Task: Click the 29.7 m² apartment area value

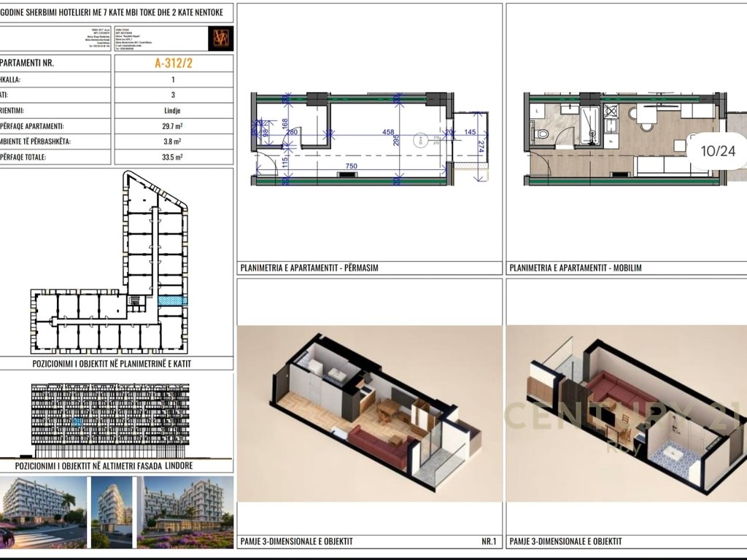Action: click(174, 125)
